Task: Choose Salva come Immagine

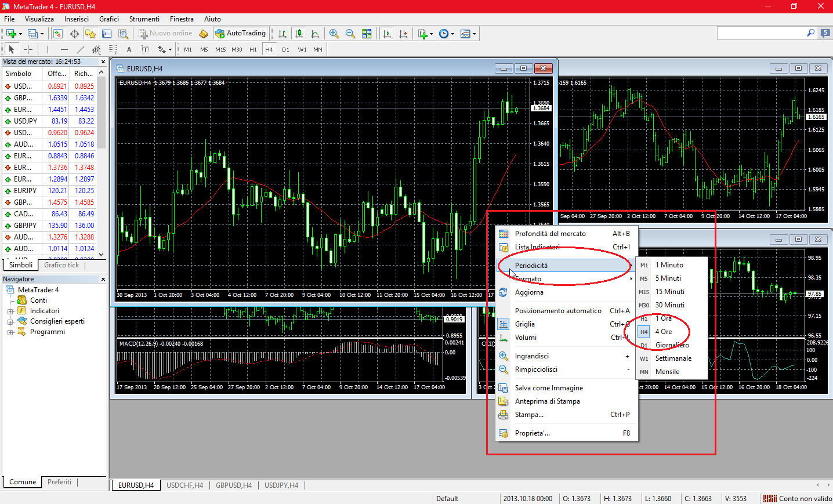Action: point(566,388)
